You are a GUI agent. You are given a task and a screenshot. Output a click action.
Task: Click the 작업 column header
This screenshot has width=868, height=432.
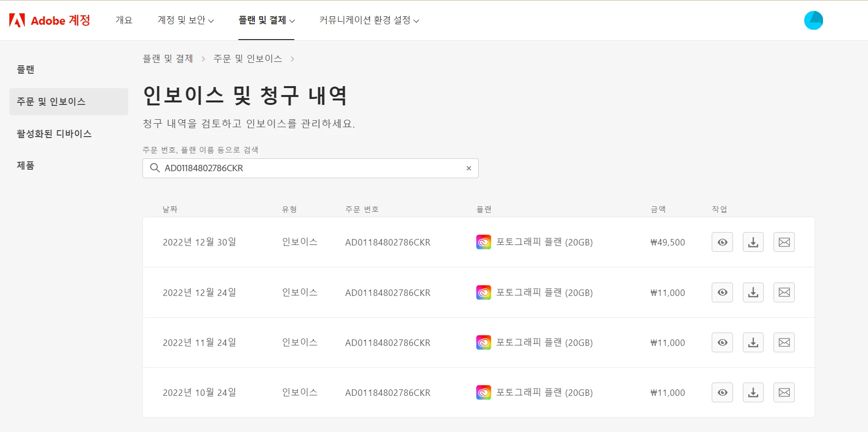pos(720,209)
